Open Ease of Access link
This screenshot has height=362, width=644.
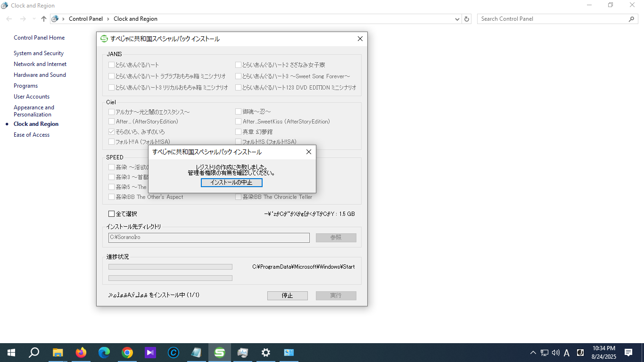[x=32, y=135]
